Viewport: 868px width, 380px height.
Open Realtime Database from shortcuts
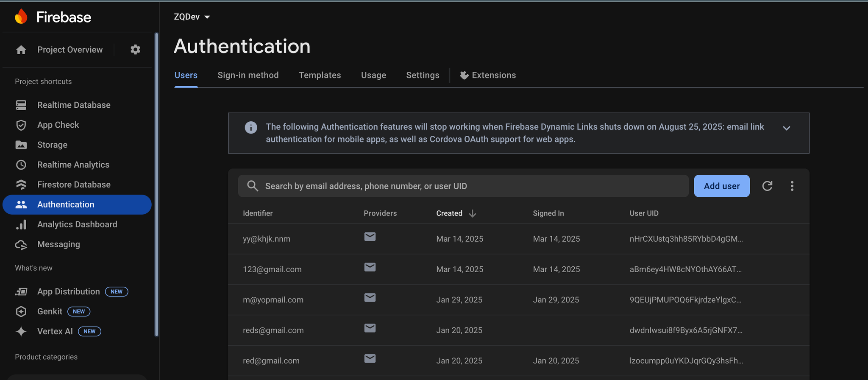[74, 105]
